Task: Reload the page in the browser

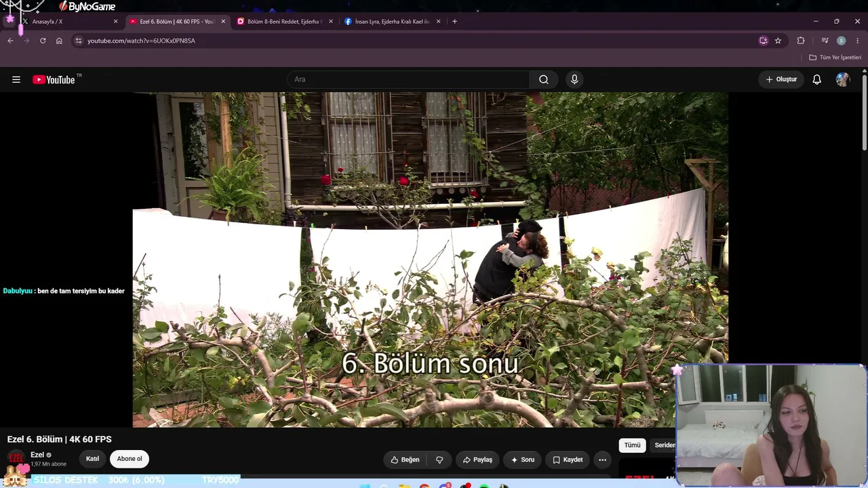Action: (43, 41)
